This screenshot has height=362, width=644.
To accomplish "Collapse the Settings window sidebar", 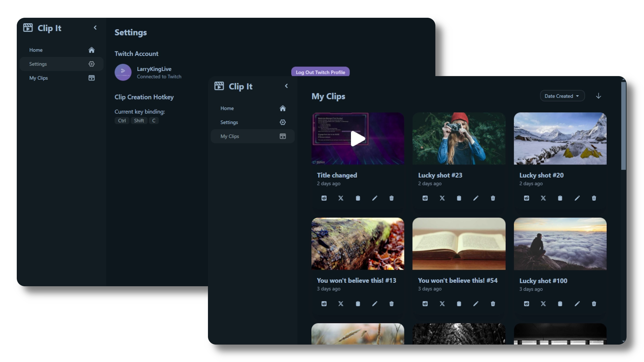I will point(95,28).
